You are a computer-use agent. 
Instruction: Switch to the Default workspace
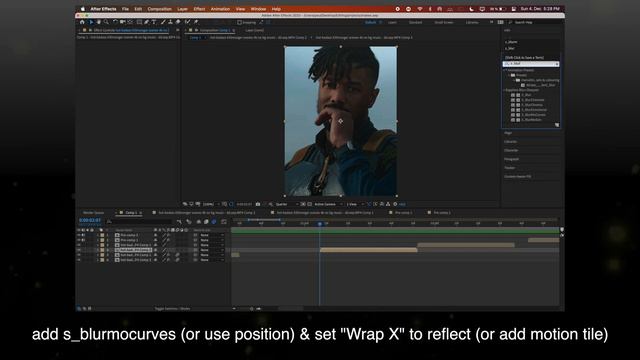coord(371,22)
